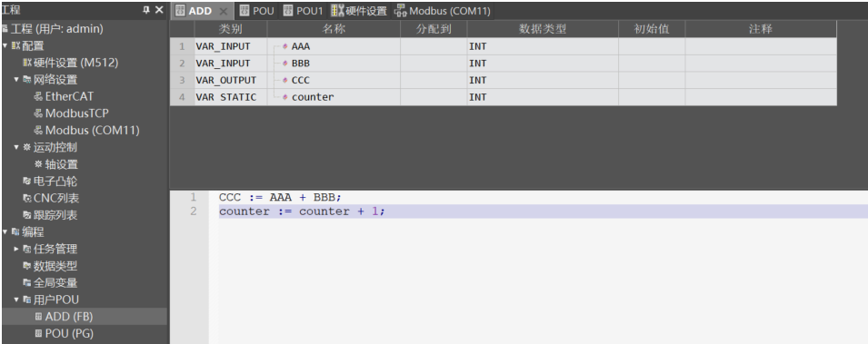The height and width of the screenshot is (344, 868).
Task: Click the POU1 tab's document icon
Action: click(x=288, y=11)
